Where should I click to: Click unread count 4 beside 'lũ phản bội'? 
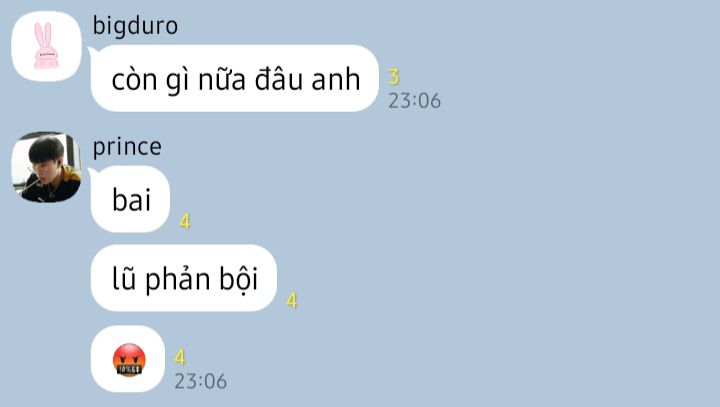[292, 301]
